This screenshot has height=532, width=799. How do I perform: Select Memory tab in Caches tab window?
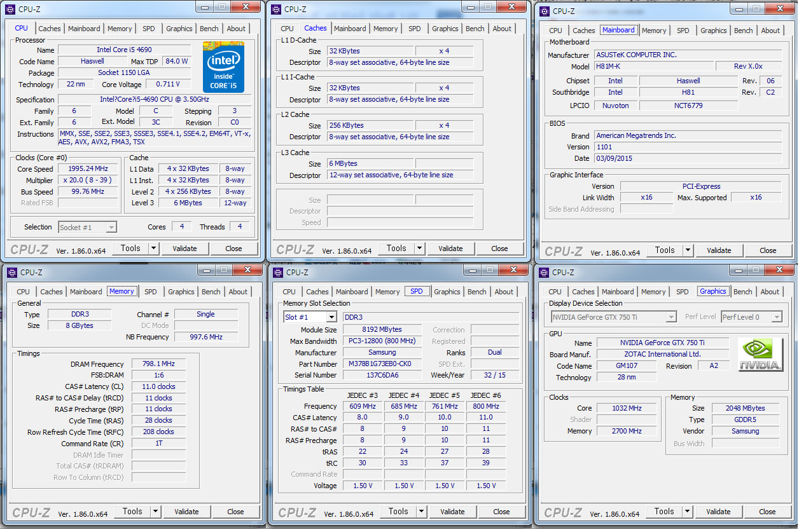click(386, 29)
